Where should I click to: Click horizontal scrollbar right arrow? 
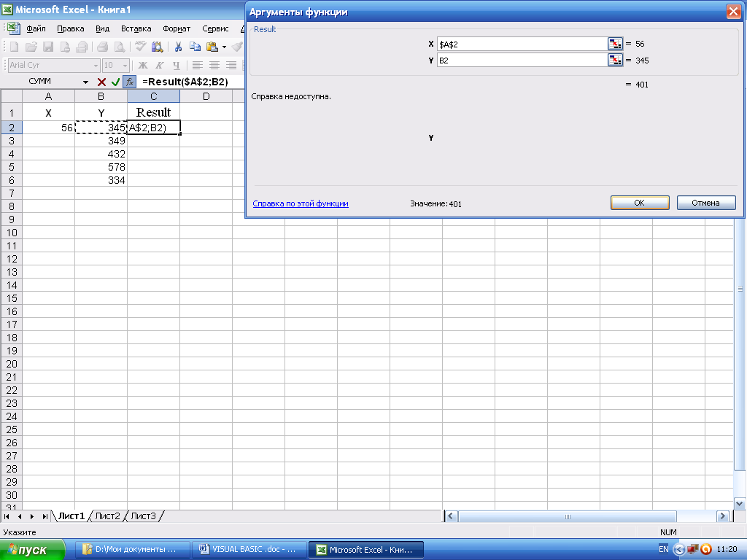pyautogui.click(x=723, y=516)
